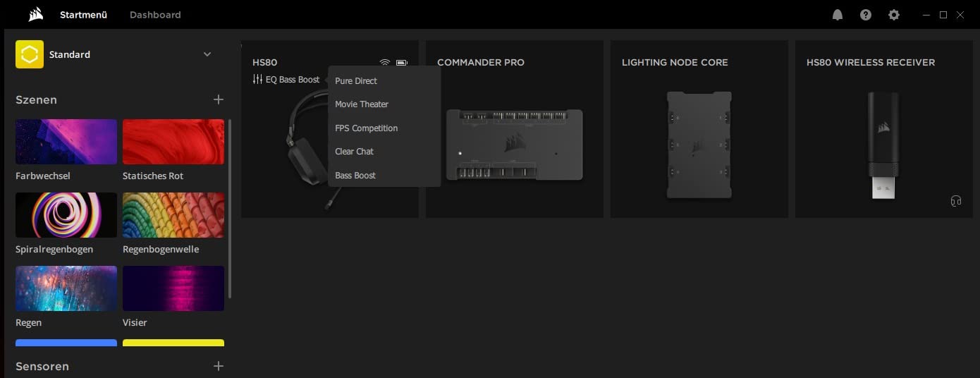Open the Commander Pro device card
The width and height of the screenshot is (980, 378).
[x=515, y=129]
